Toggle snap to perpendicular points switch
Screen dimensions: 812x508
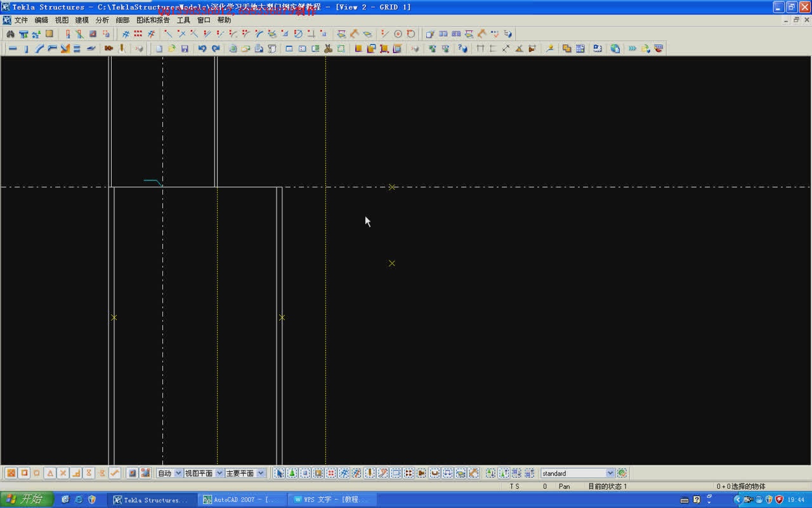[x=76, y=473]
